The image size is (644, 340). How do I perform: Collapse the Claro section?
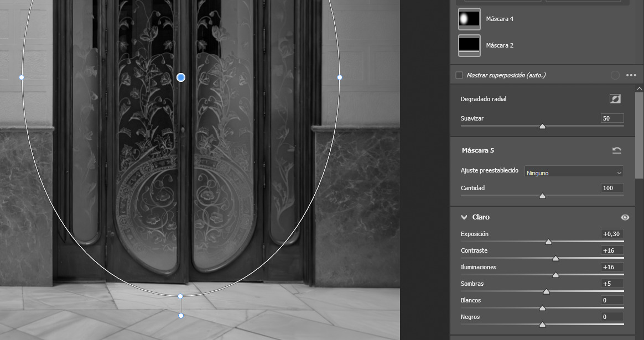click(x=464, y=217)
